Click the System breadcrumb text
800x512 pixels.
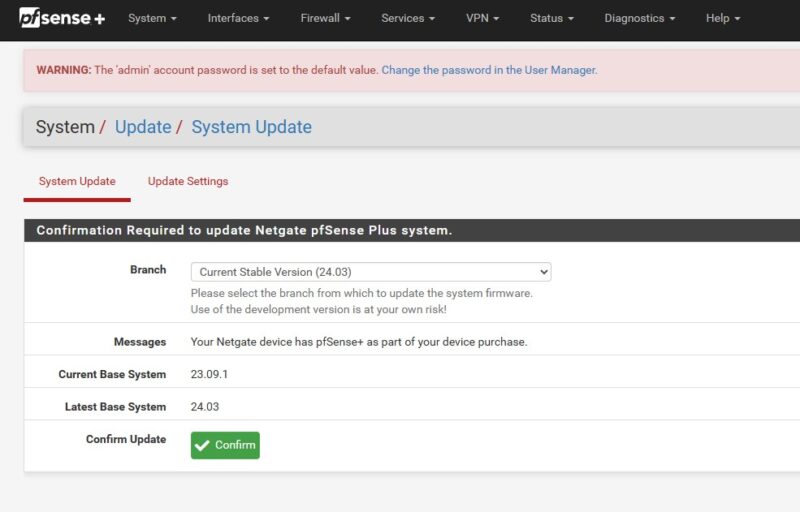pyautogui.click(x=65, y=127)
